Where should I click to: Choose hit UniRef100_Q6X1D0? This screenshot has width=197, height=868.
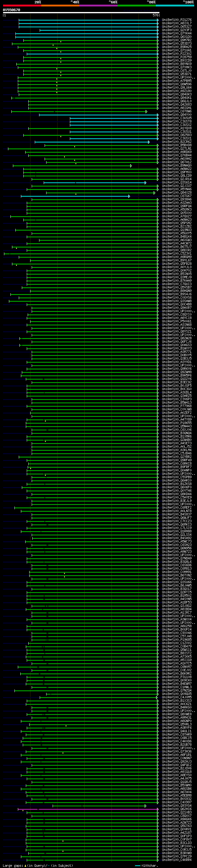point(176,37)
